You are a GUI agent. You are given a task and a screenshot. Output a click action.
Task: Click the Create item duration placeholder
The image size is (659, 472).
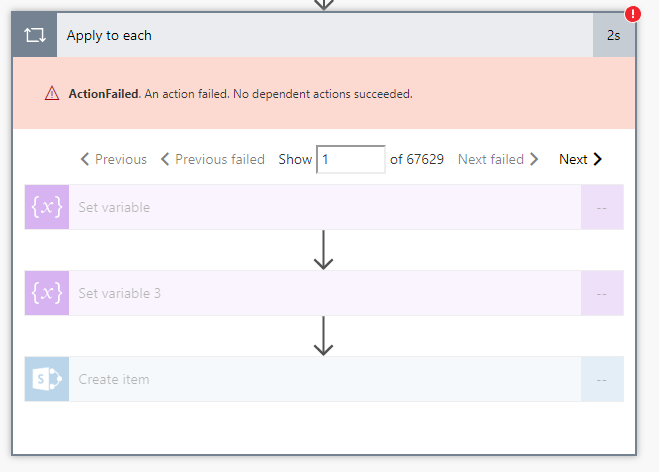coord(602,379)
